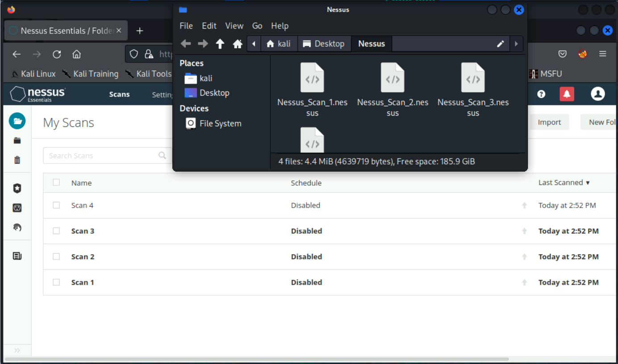The height and width of the screenshot is (364, 618).
Task: Go to parent folder with up arrow
Action: point(220,44)
